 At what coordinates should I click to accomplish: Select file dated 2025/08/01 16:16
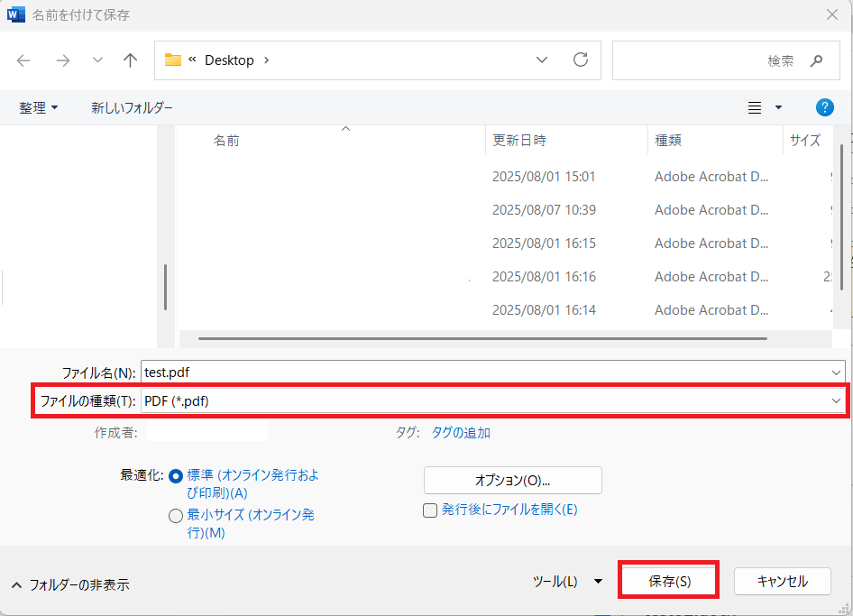coord(505,277)
